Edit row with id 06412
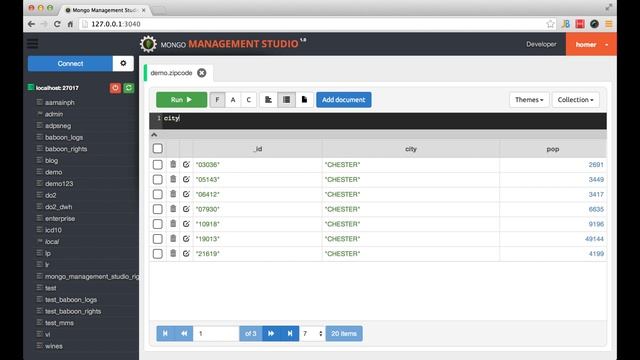The image size is (640, 360). (186, 194)
